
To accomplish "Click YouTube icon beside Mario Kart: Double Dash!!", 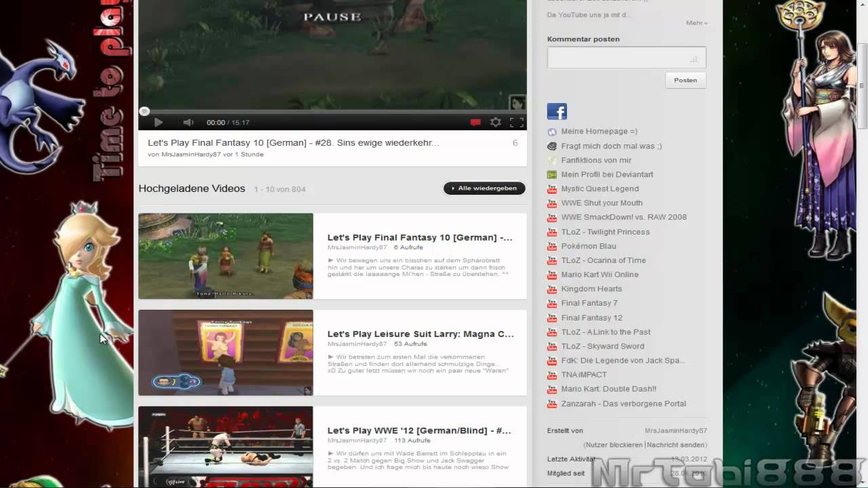I will click(x=552, y=389).
